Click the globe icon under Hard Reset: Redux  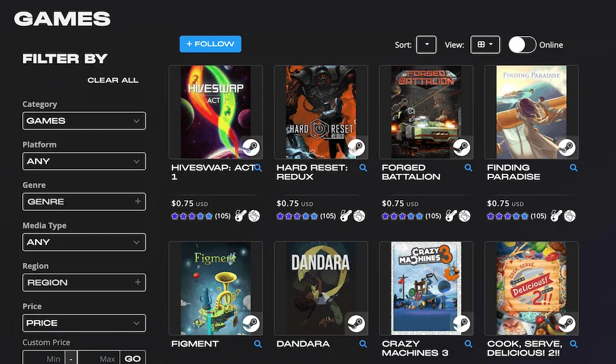359,215
